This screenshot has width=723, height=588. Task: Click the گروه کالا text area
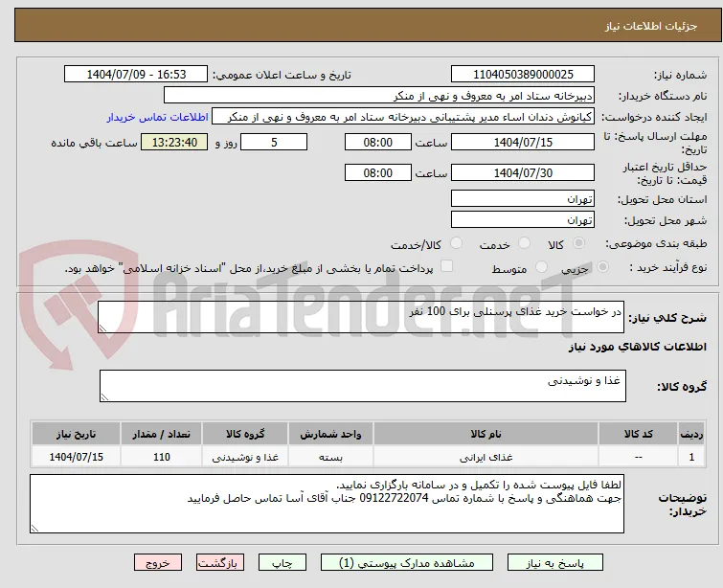(362, 386)
